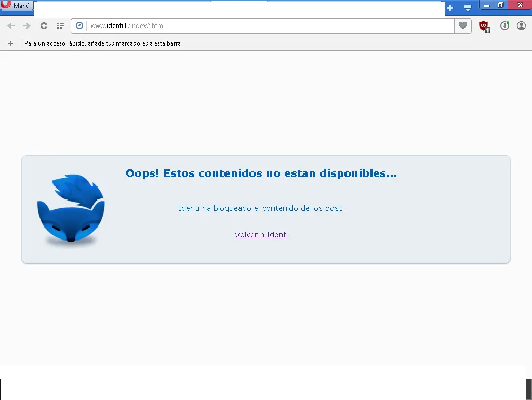Select the active browser tab
The image size is (532, 400).
pyautogui.click(x=239, y=8)
